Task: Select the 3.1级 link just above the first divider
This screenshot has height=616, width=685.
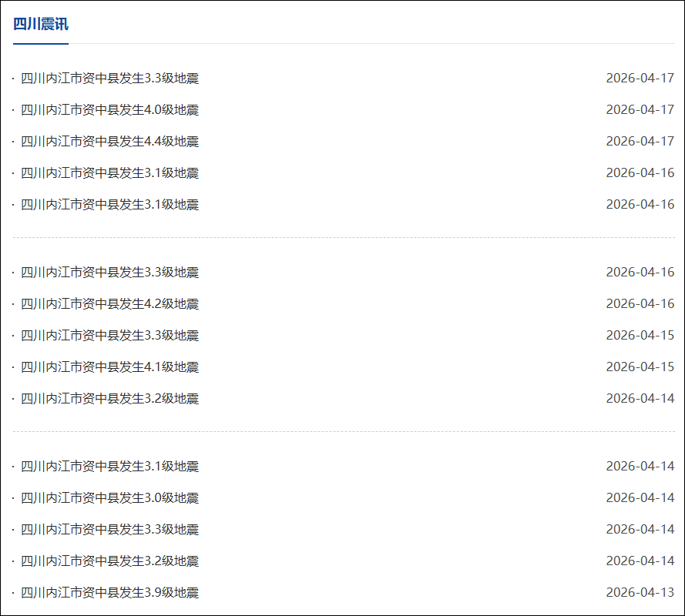Action: tap(109, 205)
